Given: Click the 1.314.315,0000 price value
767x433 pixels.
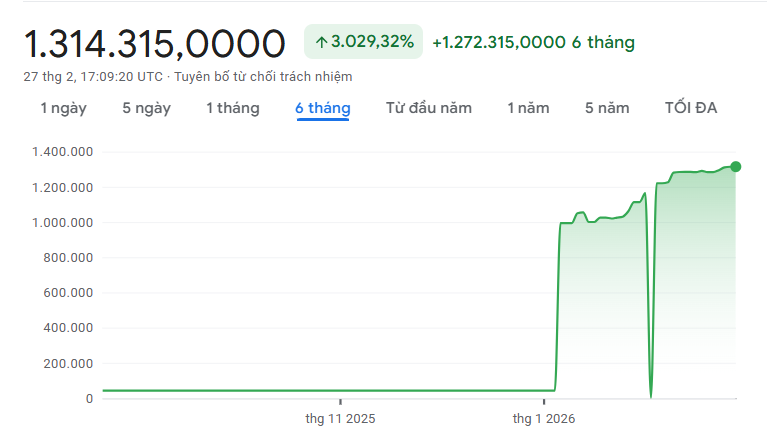Looking at the screenshot, I should click(x=155, y=43).
